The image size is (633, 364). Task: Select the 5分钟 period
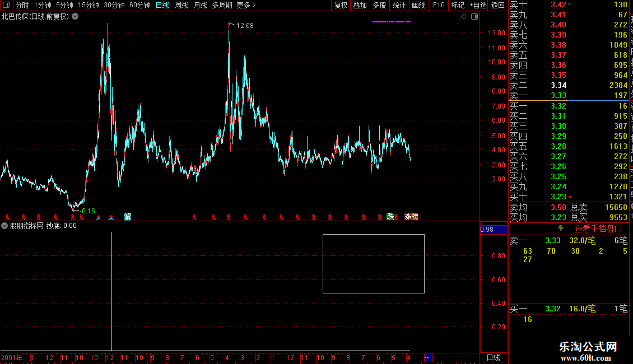tap(64, 5)
